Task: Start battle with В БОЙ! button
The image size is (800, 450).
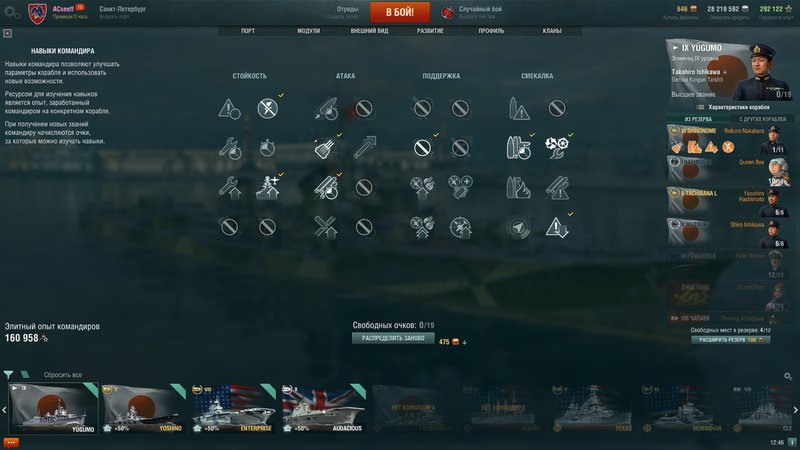Action: 399,12
